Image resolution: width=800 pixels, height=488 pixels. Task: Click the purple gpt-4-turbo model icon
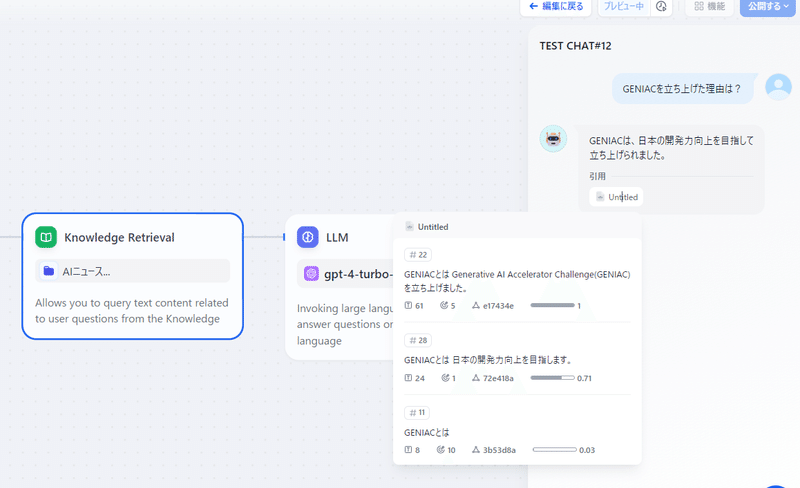pos(311,274)
